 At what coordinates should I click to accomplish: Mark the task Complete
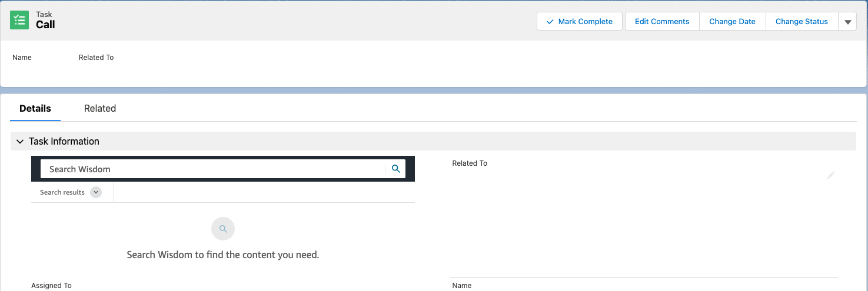click(580, 21)
